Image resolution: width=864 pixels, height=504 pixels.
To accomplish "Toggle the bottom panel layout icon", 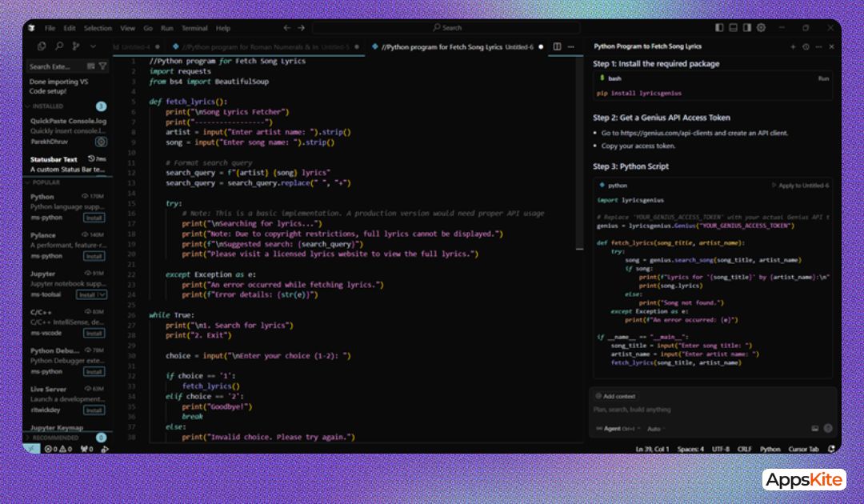I will tap(733, 27).
